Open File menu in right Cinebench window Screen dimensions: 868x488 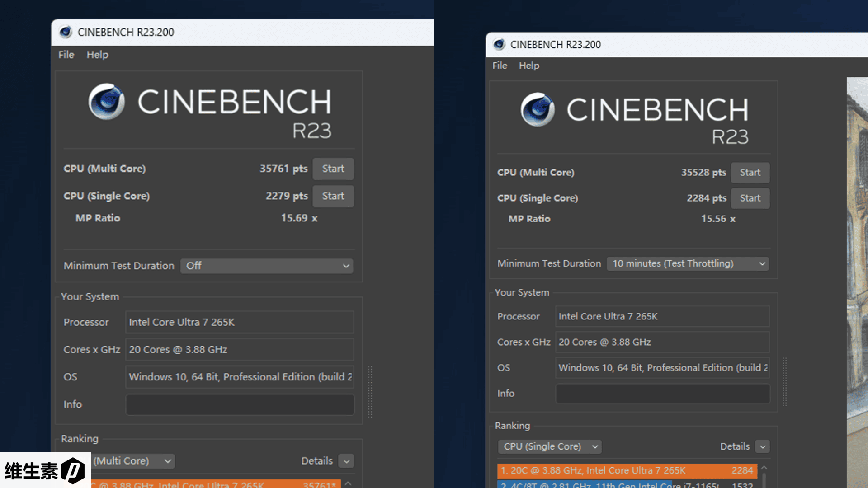click(500, 66)
